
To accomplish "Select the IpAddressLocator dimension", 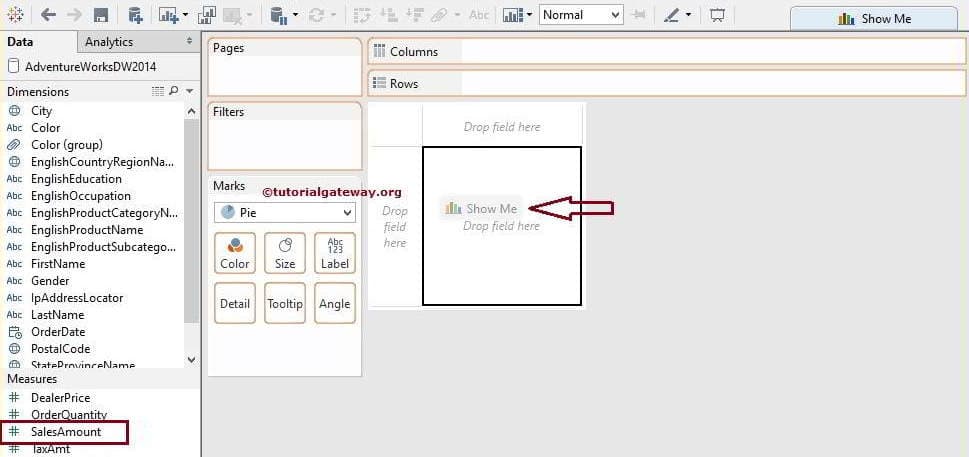I will pos(77,298).
